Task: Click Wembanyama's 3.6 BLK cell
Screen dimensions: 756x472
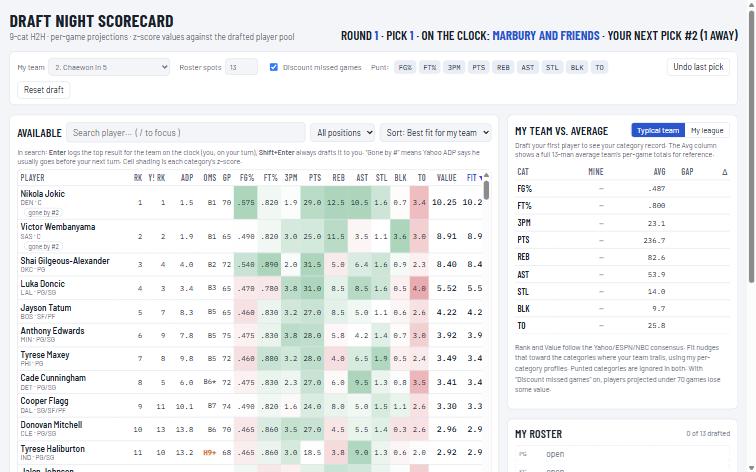Action: click(400, 236)
